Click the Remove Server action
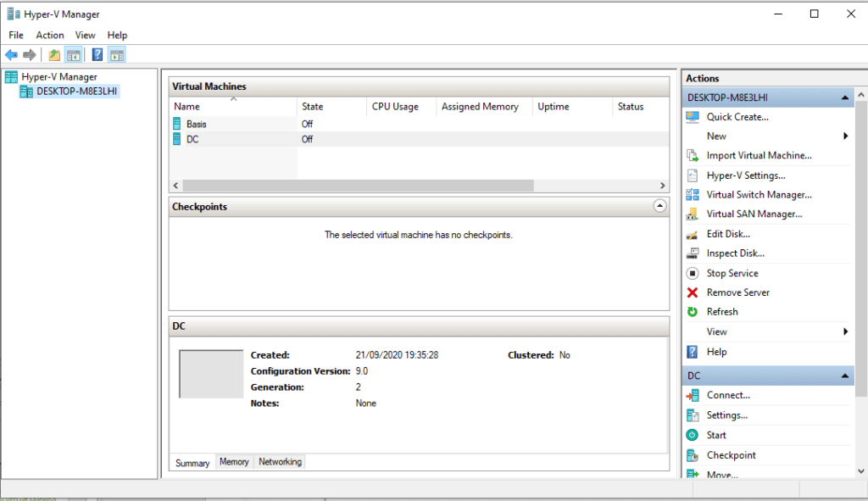The height and width of the screenshot is (501, 868). click(x=738, y=292)
